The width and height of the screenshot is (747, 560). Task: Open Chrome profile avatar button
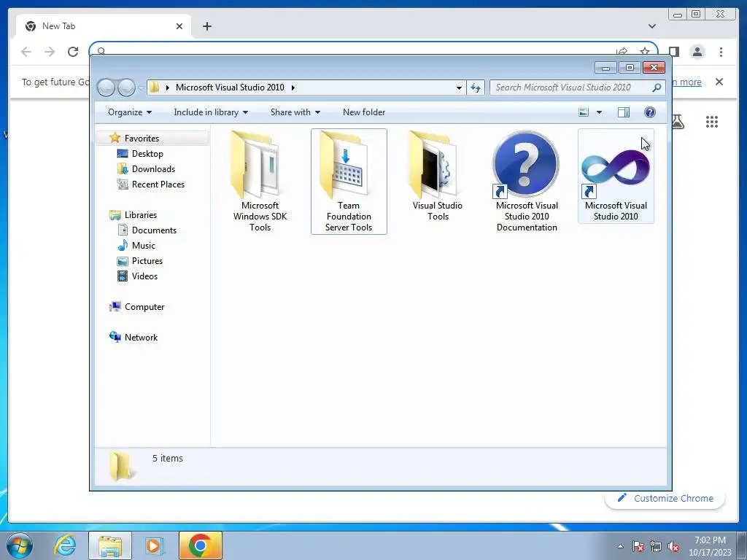point(697,52)
